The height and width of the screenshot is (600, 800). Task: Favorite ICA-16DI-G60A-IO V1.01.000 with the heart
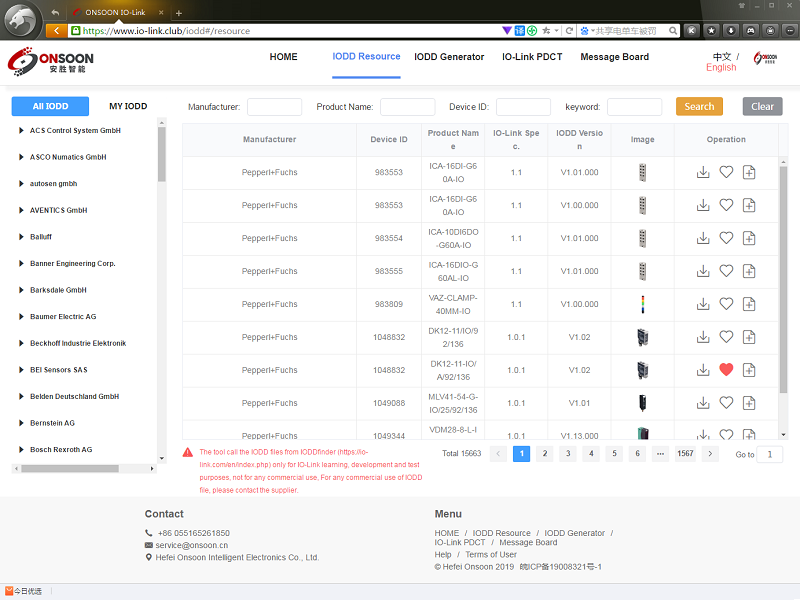[x=726, y=172]
